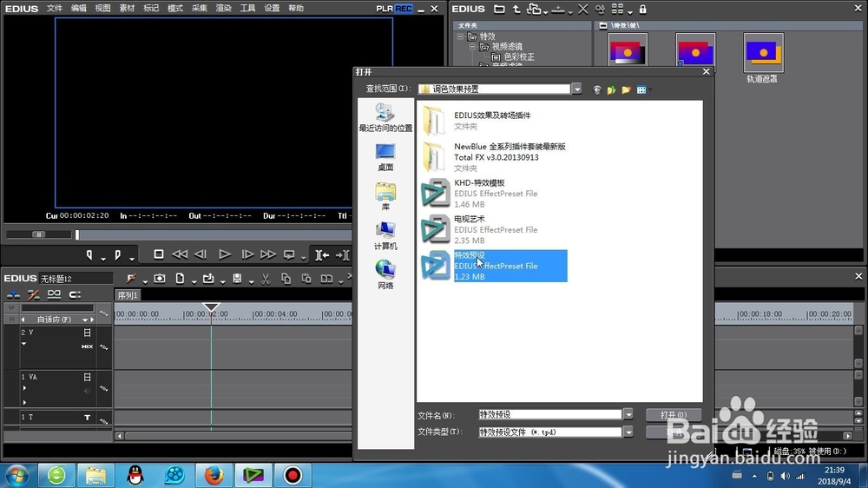
Task: Collapse the 视频滤镜 tree node
Action: point(472,47)
